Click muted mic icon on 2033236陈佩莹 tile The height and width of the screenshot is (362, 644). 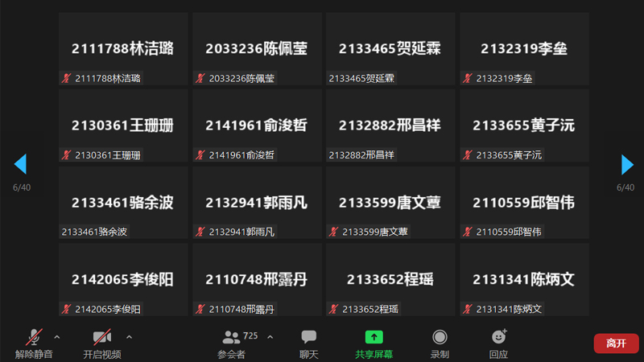coord(200,78)
